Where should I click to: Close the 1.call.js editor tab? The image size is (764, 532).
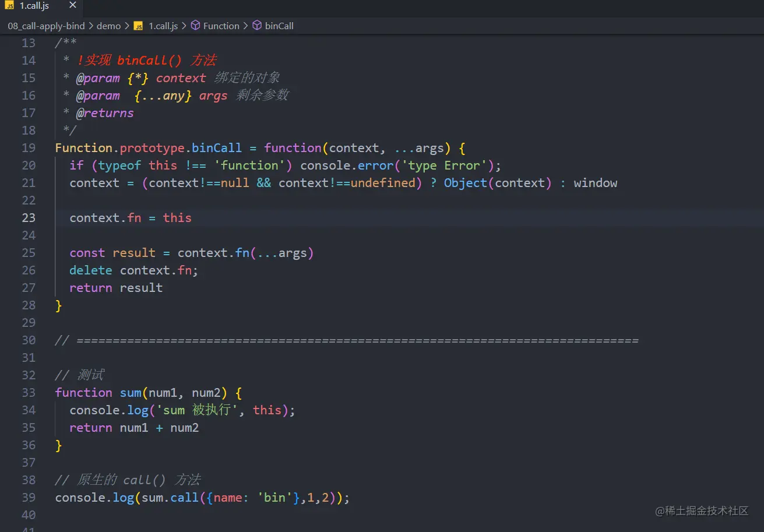click(x=72, y=6)
